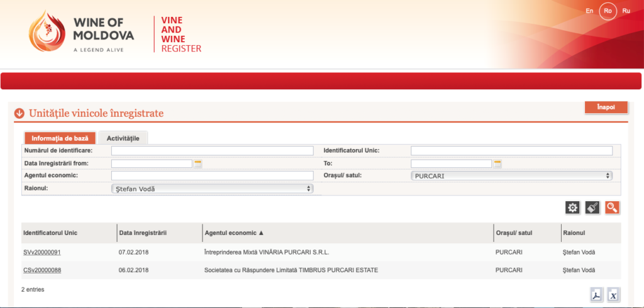Image resolution: width=644 pixels, height=308 pixels.
Task: Export results to Excel icon
Action: click(614, 295)
